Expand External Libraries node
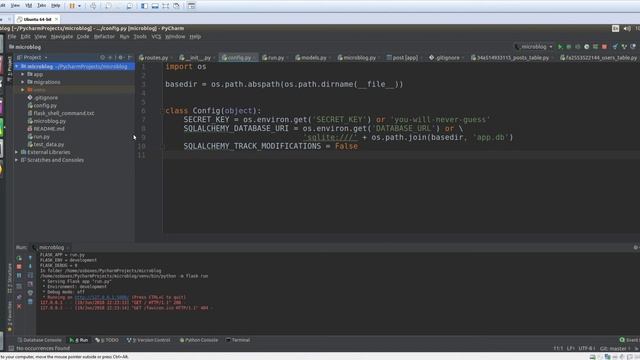640x360 pixels. click(17, 152)
